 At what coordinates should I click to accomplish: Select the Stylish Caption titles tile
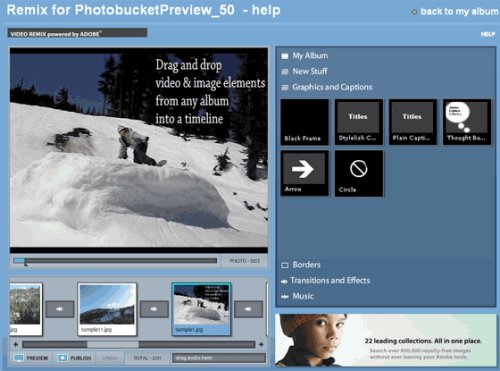click(359, 122)
